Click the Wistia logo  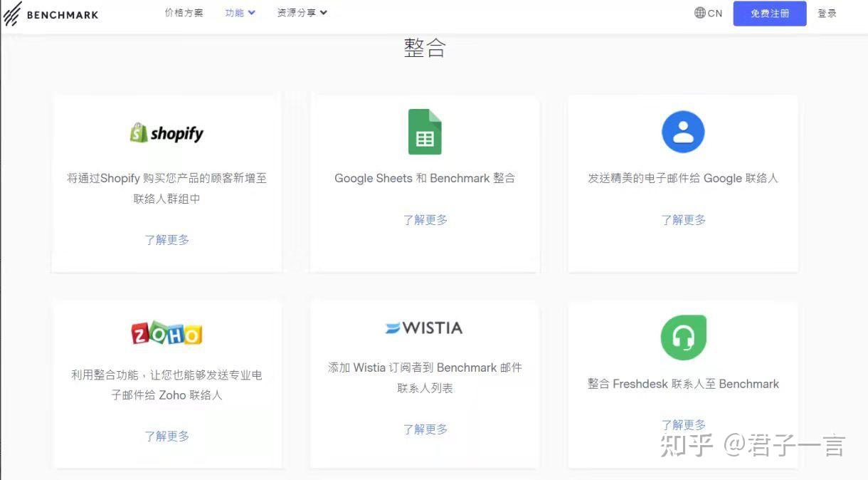click(x=424, y=328)
